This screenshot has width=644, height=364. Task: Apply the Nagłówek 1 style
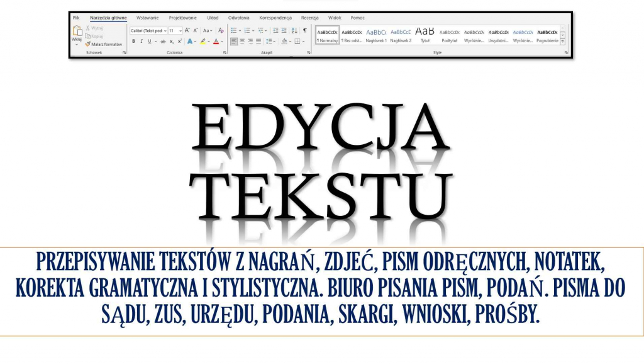point(377,33)
